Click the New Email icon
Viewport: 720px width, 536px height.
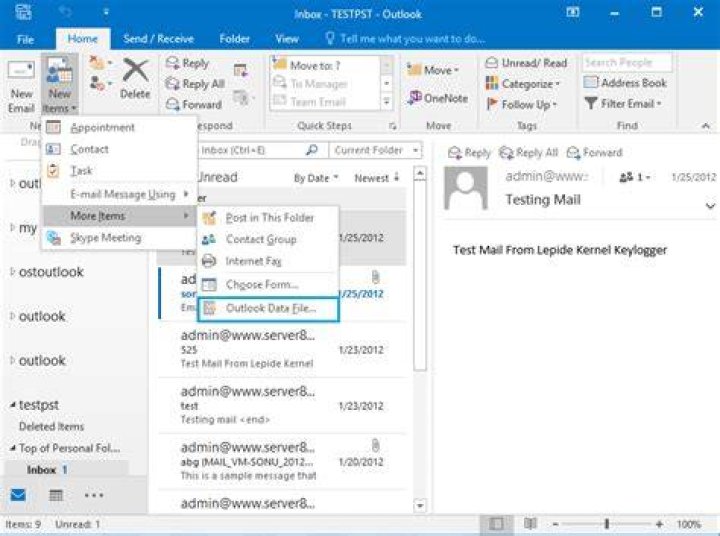(21, 86)
